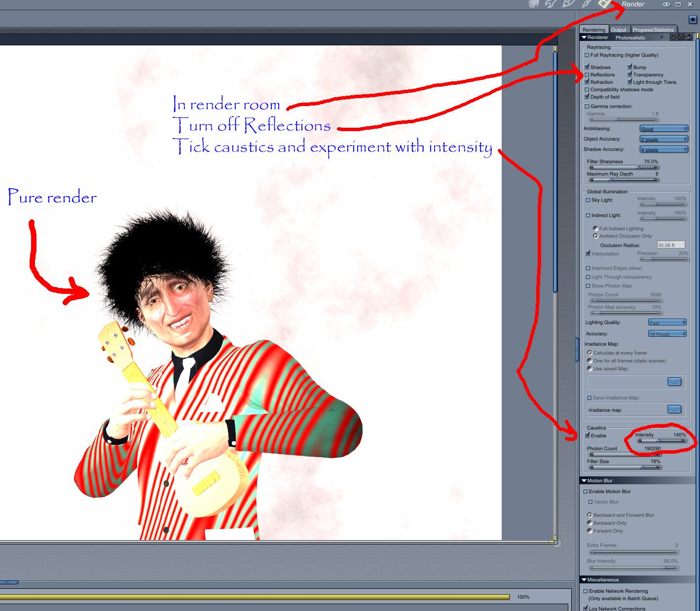The height and width of the screenshot is (611, 700).
Task: Open Photorealistic renderer dropdown
Action: click(639, 37)
